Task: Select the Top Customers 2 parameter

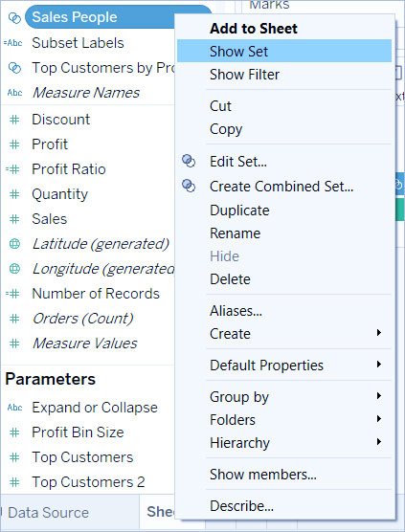Action: click(x=88, y=482)
